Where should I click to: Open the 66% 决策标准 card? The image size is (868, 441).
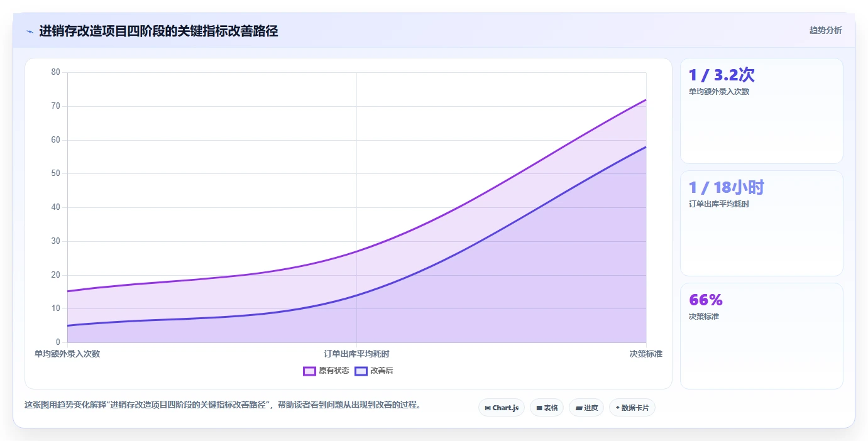click(761, 336)
